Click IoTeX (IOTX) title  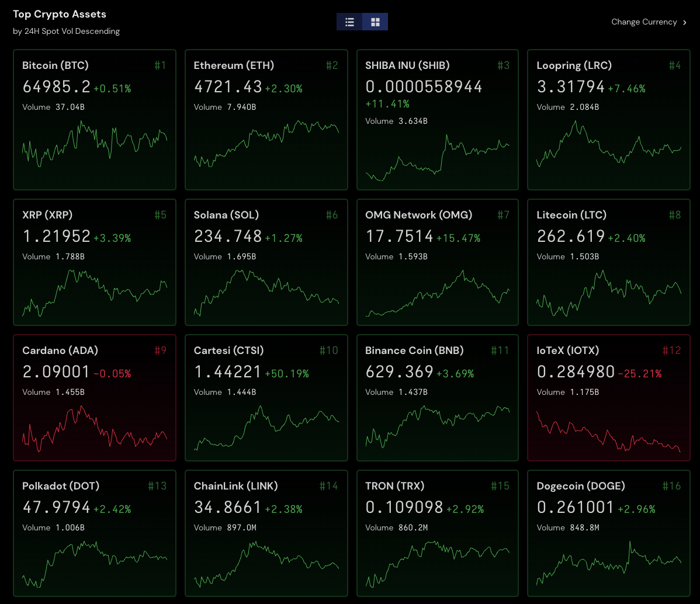click(568, 350)
